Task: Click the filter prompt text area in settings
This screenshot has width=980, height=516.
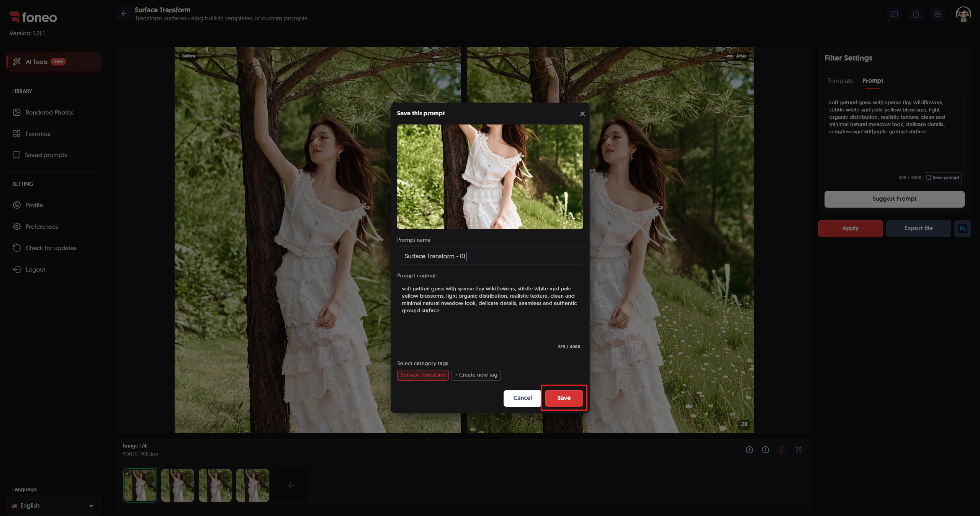Action: (894, 140)
